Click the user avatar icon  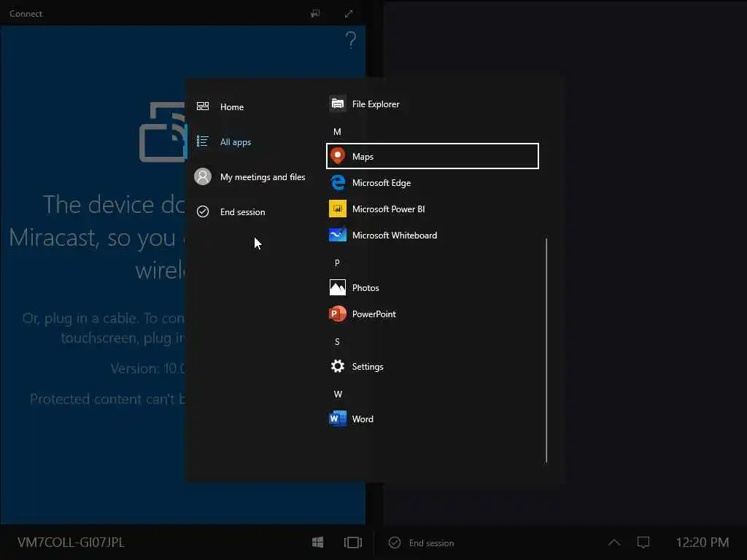pyautogui.click(x=203, y=176)
